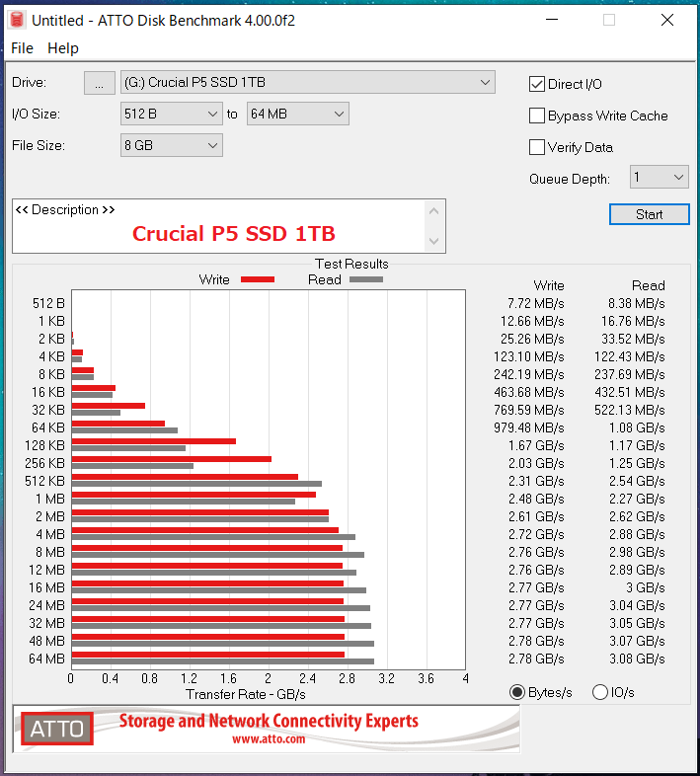Click the red Write legend swatch
This screenshot has width=700, height=776.
[x=258, y=279]
